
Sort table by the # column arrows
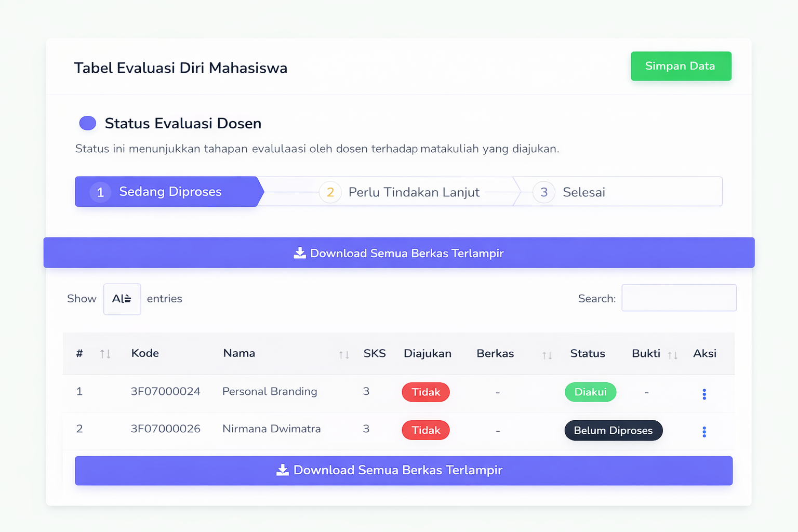(105, 354)
